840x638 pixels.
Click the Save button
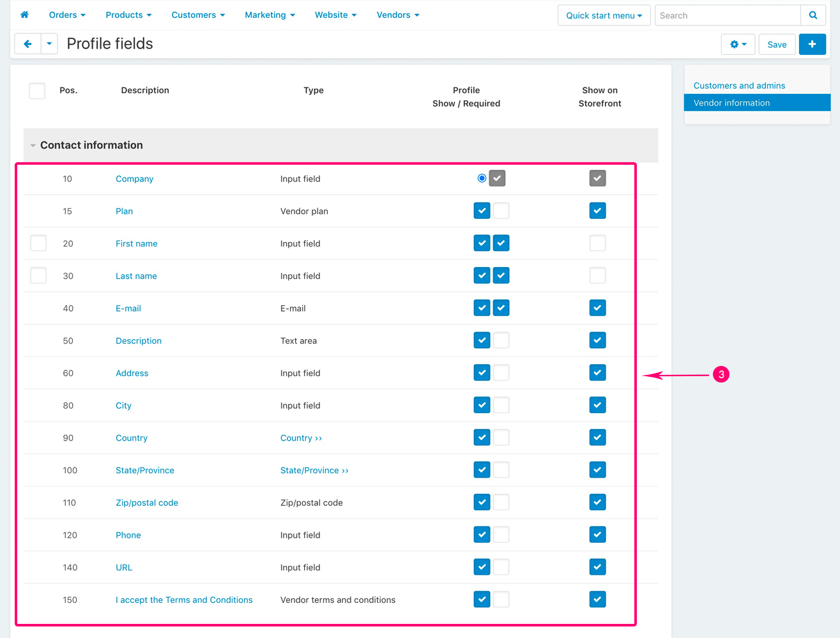pos(777,44)
